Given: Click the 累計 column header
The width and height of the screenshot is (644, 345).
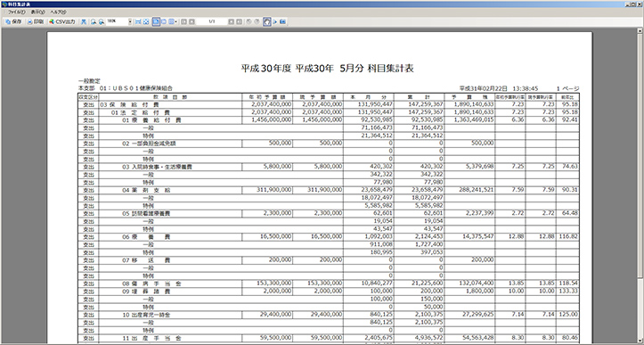Looking at the screenshot, I should 419,97.
